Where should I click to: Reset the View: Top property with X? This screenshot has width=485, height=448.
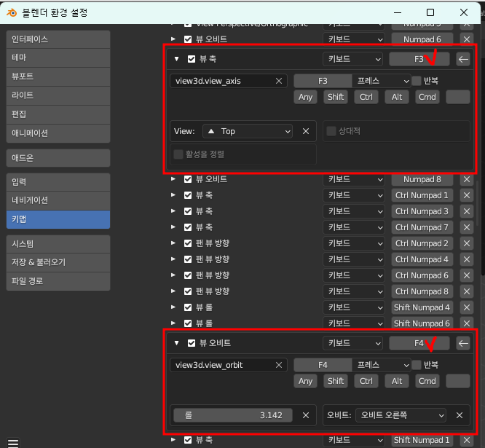click(x=306, y=131)
